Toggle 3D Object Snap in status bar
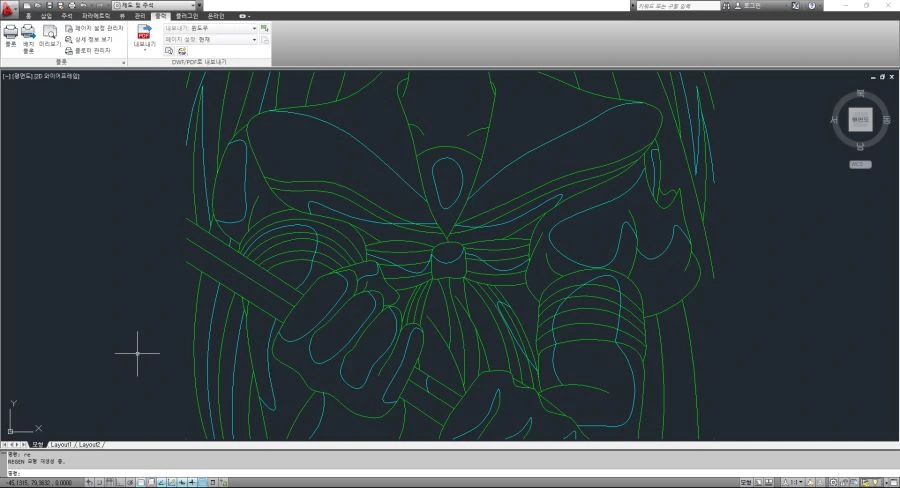 tap(152, 483)
